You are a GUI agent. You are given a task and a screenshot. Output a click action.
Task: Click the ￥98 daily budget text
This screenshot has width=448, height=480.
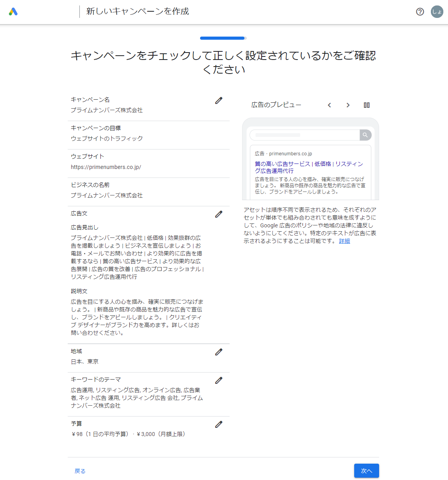(100, 434)
